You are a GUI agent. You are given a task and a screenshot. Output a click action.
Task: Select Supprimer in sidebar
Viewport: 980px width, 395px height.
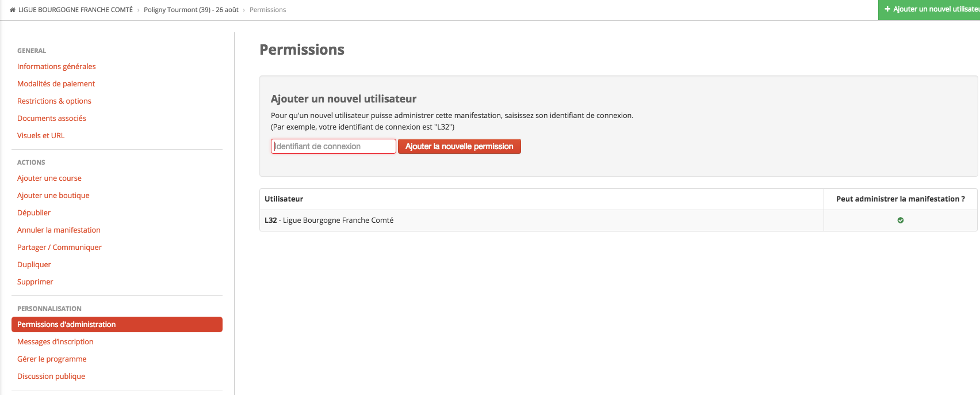(35, 282)
